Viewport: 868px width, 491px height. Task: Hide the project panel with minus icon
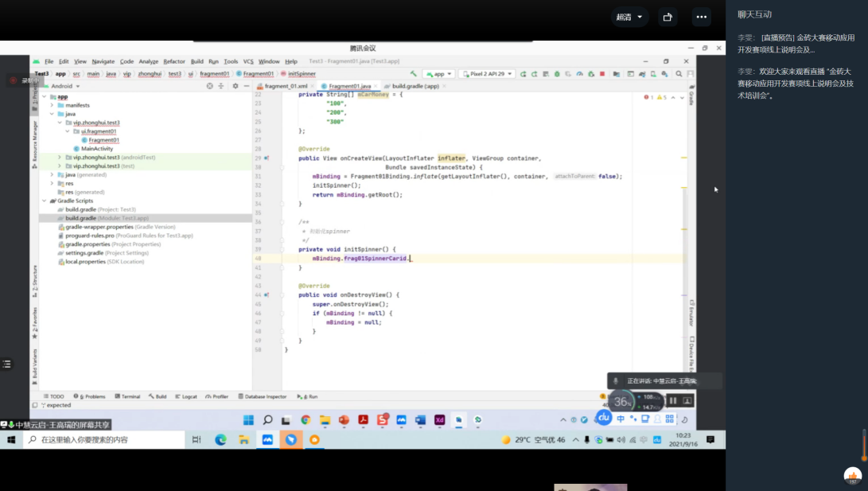[x=247, y=87]
